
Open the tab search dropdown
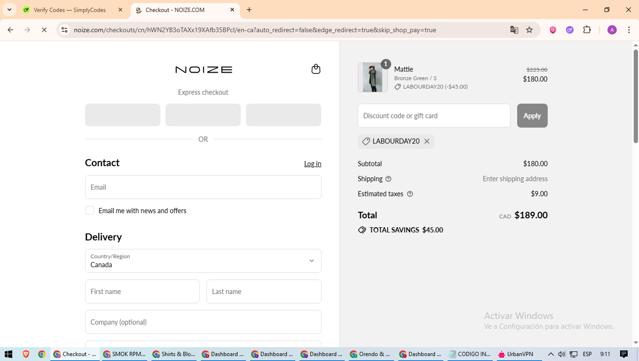(9, 10)
